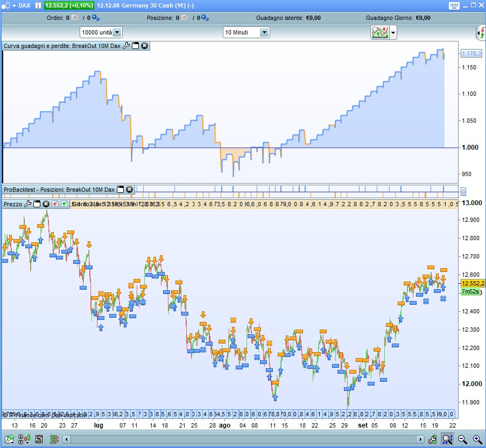Image resolution: width=486 pixels, height=448 pixels.
Task: Open the linked charts candle icon at bottom
Action: [x=24, y=439]
